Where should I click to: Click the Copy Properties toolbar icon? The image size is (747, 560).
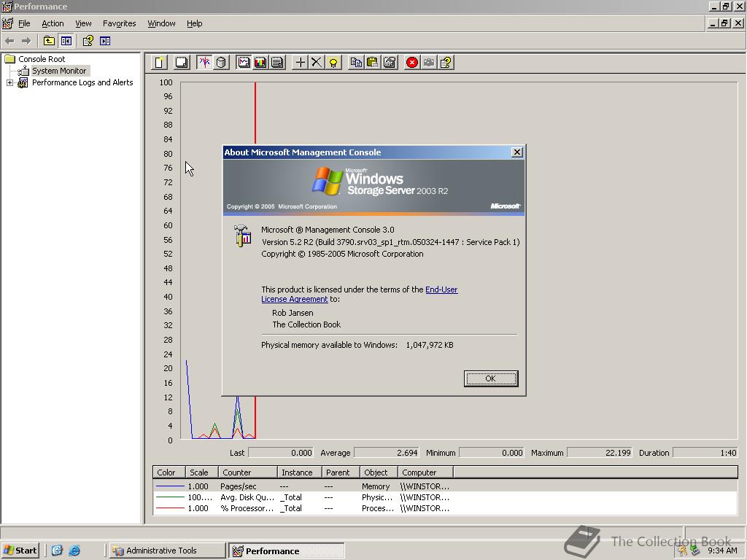356,63
